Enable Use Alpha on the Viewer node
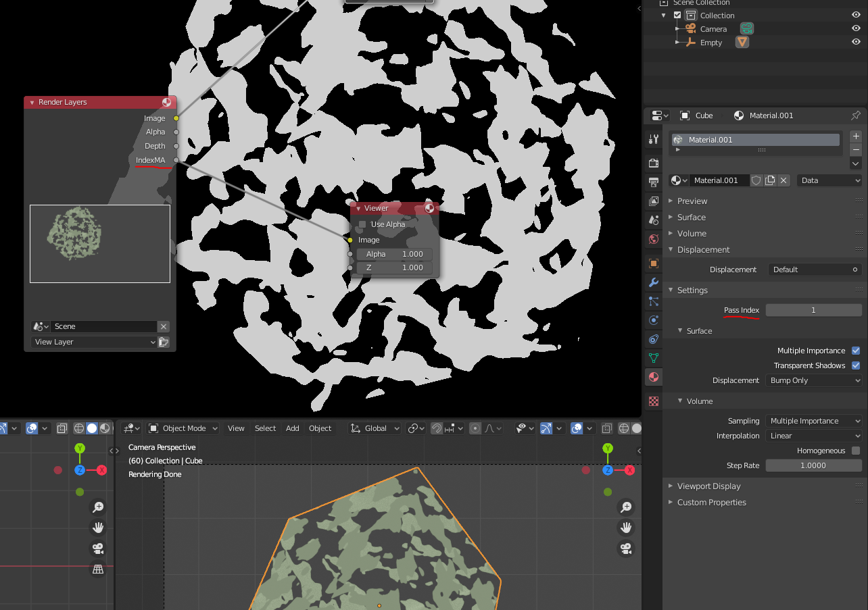868x610 pixels. (x=362, y=224)
